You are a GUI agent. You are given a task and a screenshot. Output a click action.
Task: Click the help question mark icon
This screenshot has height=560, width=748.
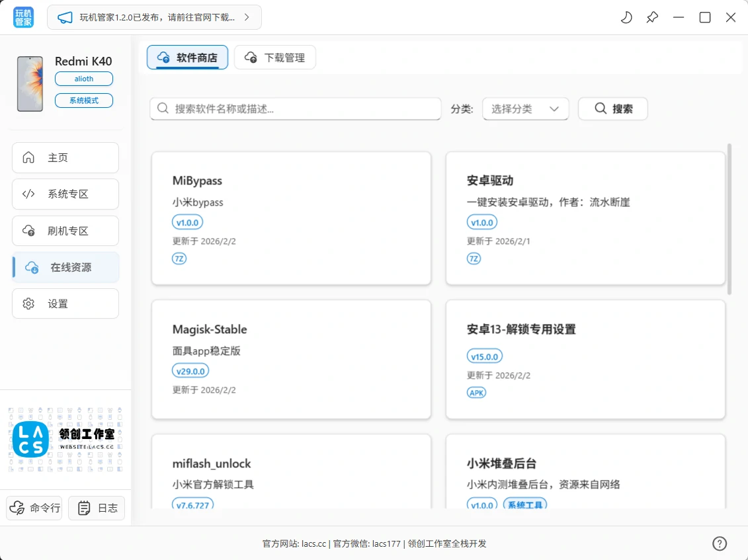click(x=720, y=543)
